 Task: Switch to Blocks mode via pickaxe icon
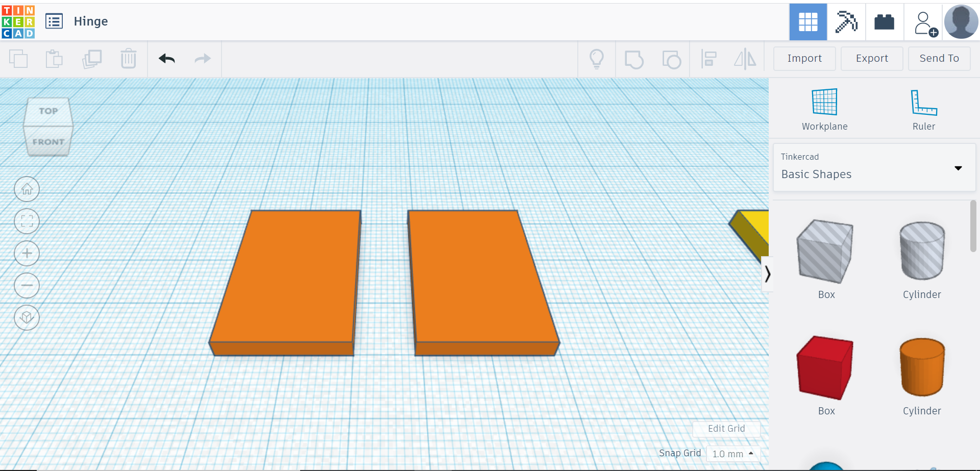pos(846,21)
